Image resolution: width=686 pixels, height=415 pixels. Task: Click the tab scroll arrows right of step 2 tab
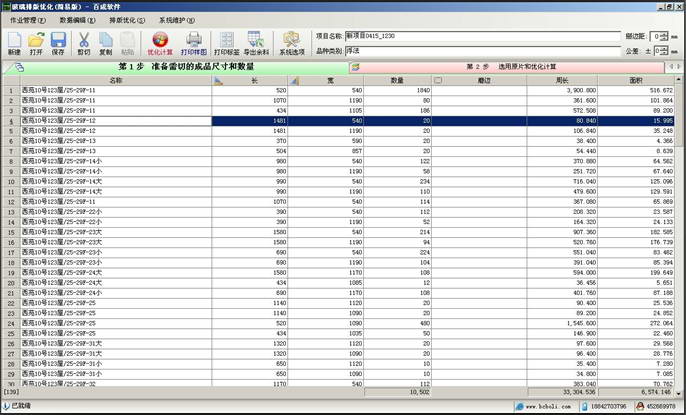point(675,67)
